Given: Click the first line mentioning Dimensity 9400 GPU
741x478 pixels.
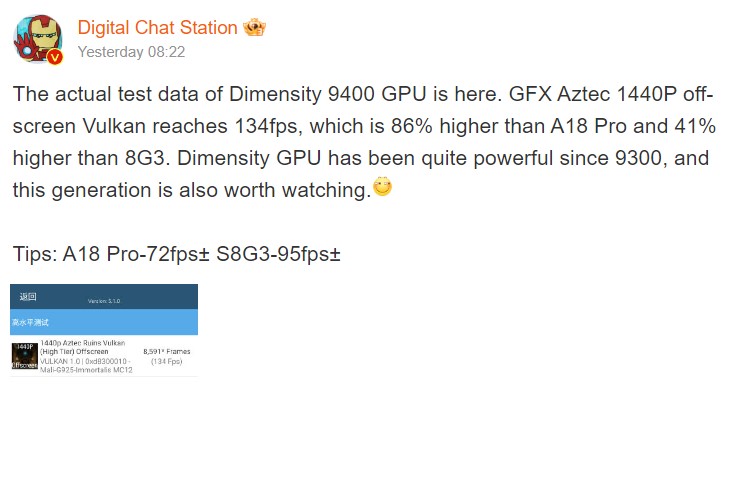Looking at the screenshot, I should [363, 94].
